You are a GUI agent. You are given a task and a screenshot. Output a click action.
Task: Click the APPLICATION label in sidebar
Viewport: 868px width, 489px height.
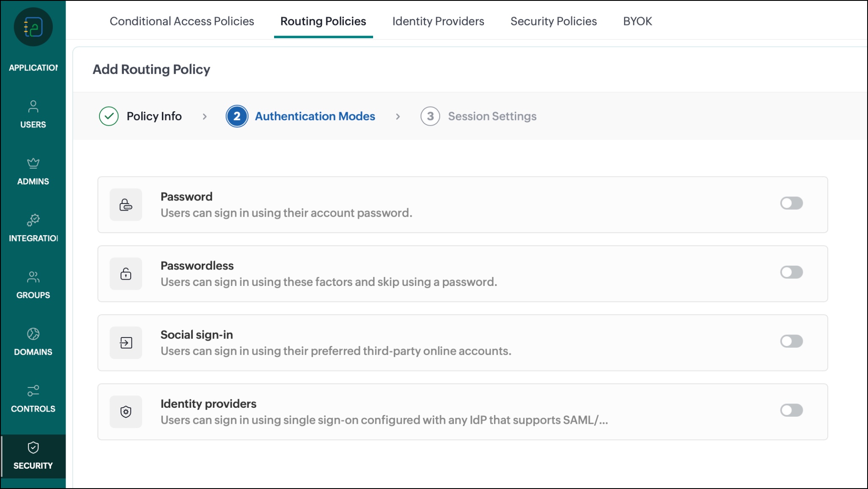coord(33,68)
